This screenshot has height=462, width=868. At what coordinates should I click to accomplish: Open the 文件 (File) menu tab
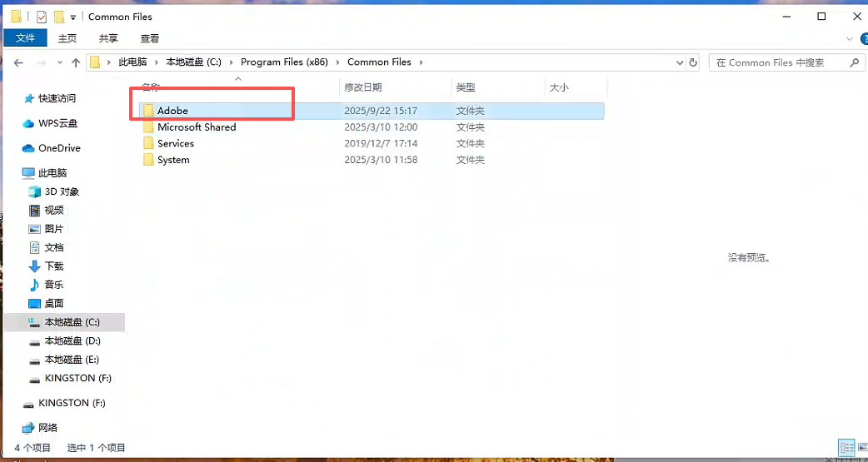tap(25, 38)
